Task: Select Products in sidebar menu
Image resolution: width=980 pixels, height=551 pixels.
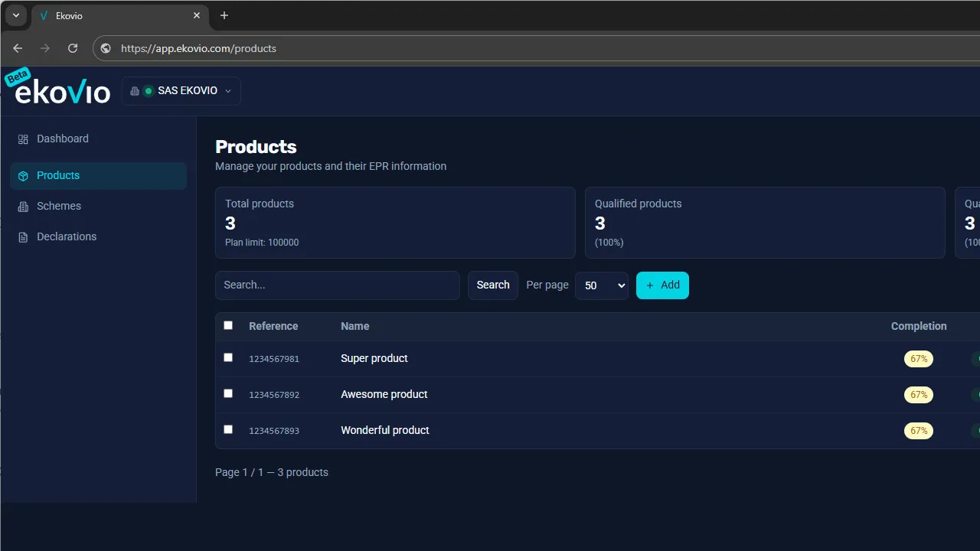Action: [99, 176]
